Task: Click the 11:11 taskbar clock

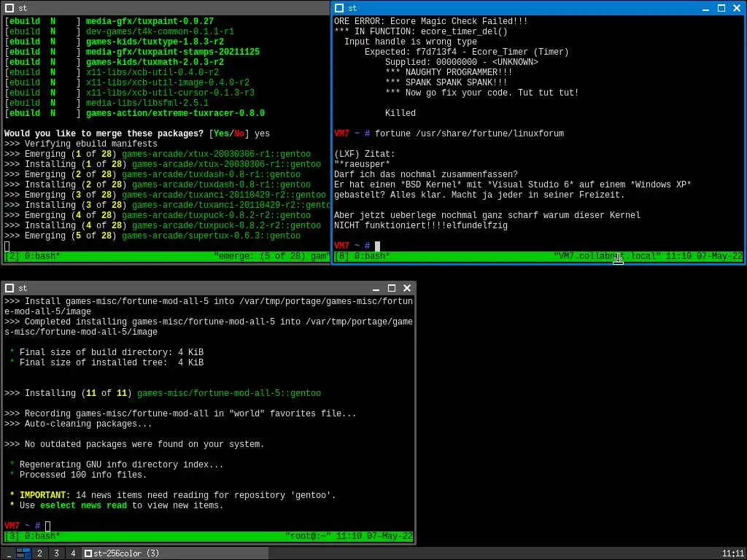Action: pyautogui.click(x=732, y=553)
